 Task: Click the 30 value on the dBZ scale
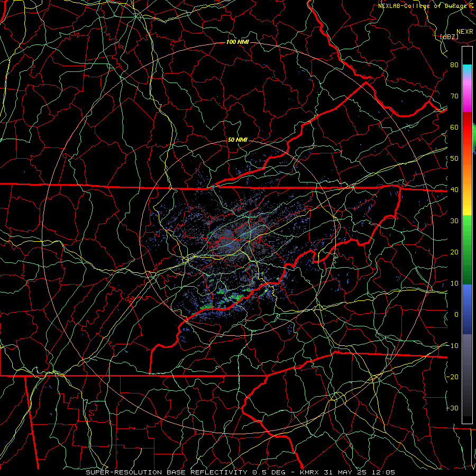pyautogui.click(x=454, y=221)
